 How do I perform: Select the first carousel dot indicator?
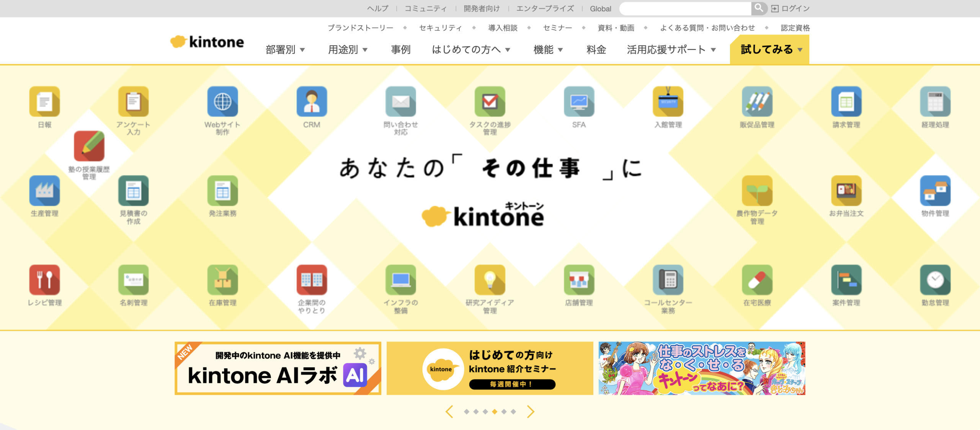(x=466, y=412)
